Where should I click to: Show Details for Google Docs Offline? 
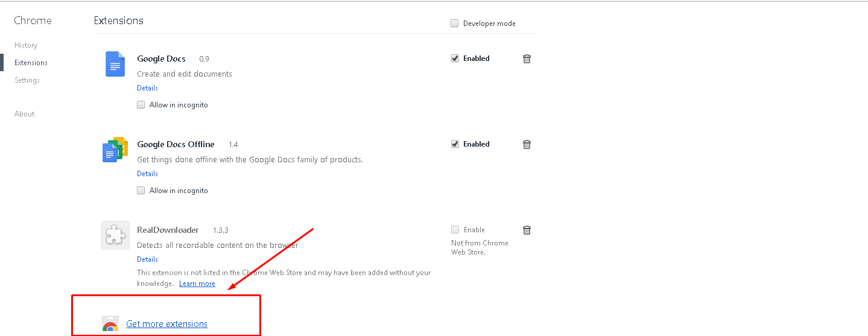pos(147,174)
